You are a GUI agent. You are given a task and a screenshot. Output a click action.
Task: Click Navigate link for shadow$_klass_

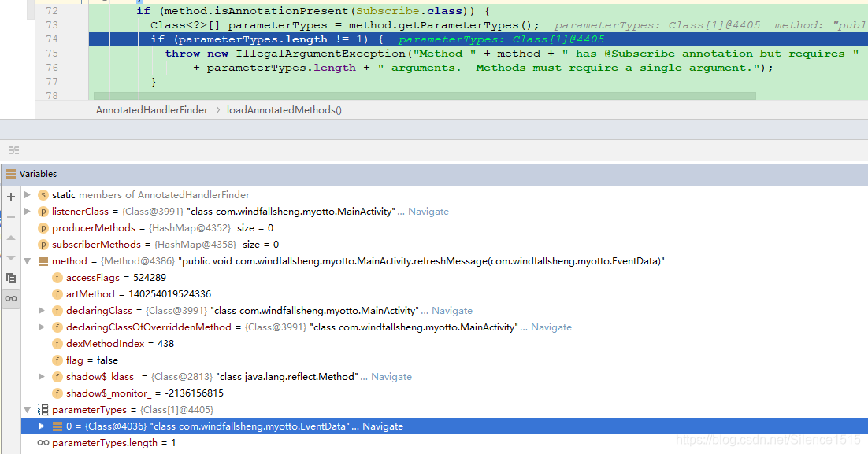[391, 377]
